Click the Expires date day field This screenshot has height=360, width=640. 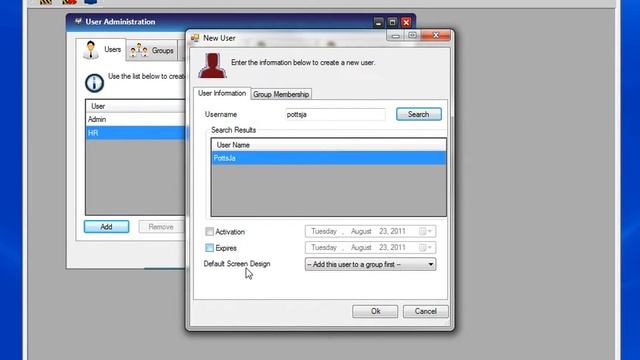coord(383,248)
